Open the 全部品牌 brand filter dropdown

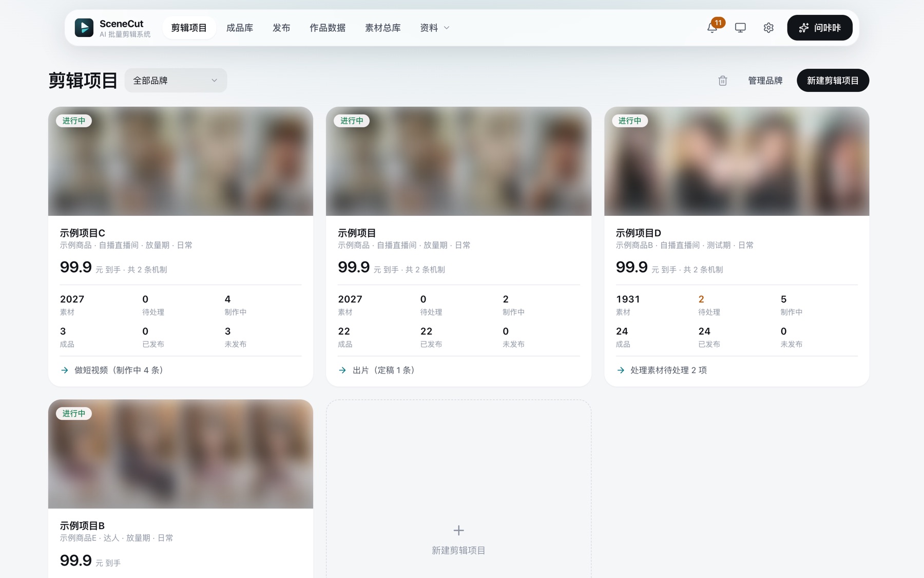point(176,81)
